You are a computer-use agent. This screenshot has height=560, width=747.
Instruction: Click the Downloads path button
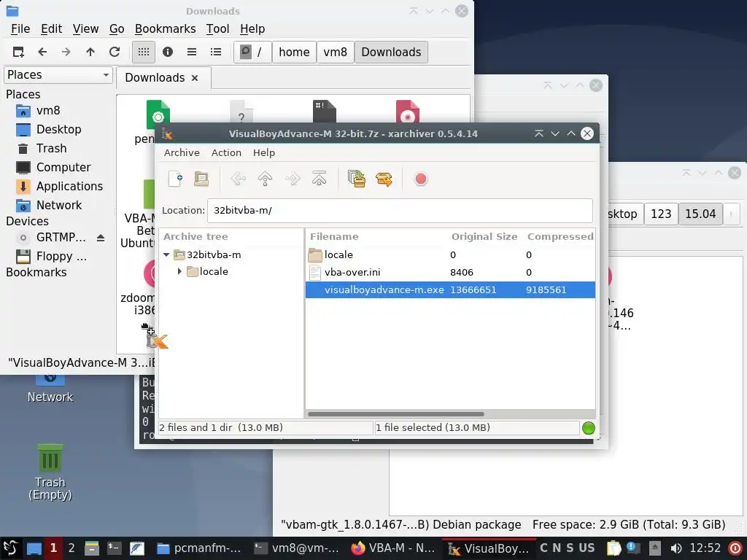pyautogui.click(x=391, y=52)
